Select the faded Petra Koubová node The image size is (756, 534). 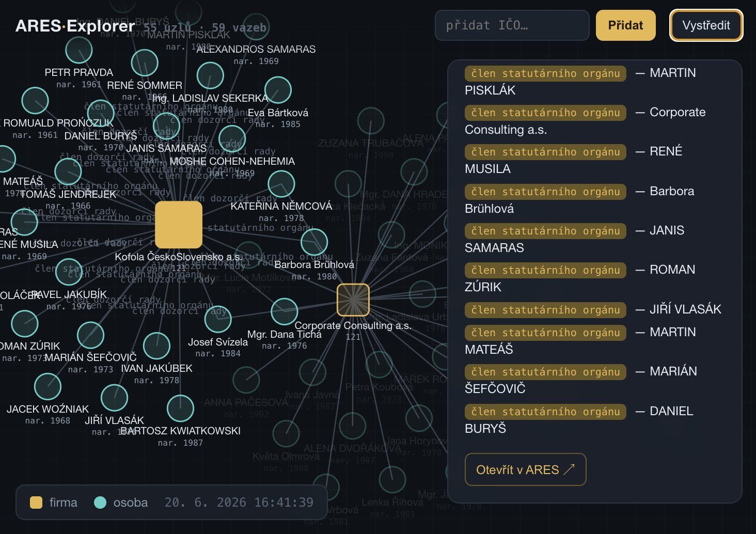point(379,364)
